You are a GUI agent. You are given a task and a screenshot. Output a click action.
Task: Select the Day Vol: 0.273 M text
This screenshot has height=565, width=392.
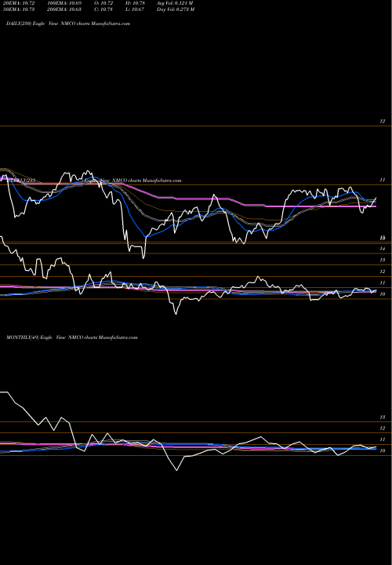click(176, 9)
